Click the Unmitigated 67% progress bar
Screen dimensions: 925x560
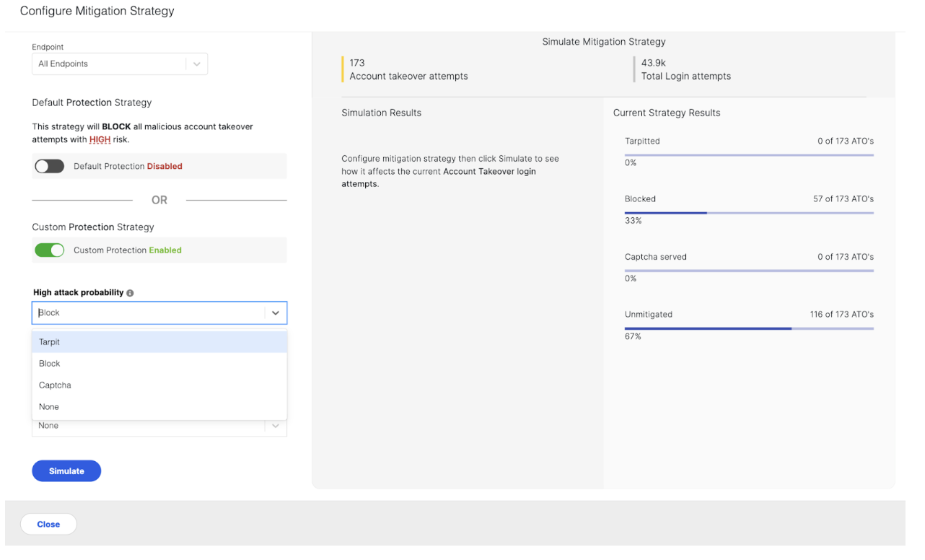pyautogui.click(x=749, y=328)
